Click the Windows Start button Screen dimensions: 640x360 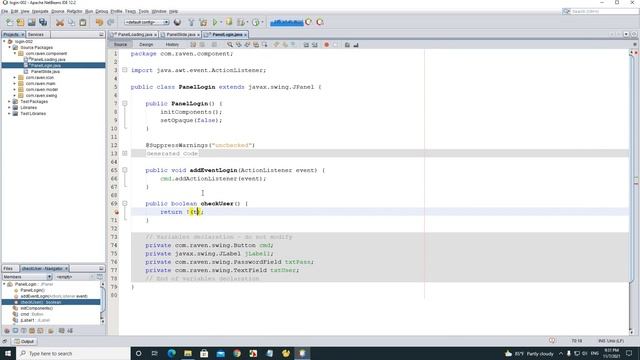pyautogui.click(x=8, y=353)
